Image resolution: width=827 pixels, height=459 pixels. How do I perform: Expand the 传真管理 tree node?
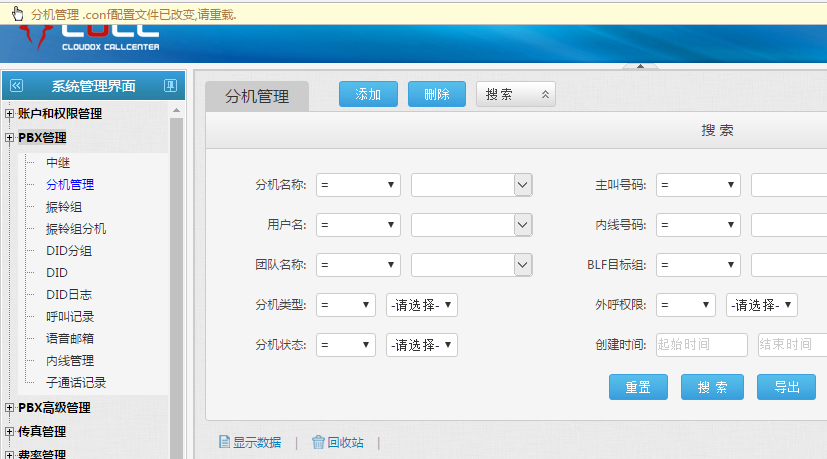tap(10, 432)
